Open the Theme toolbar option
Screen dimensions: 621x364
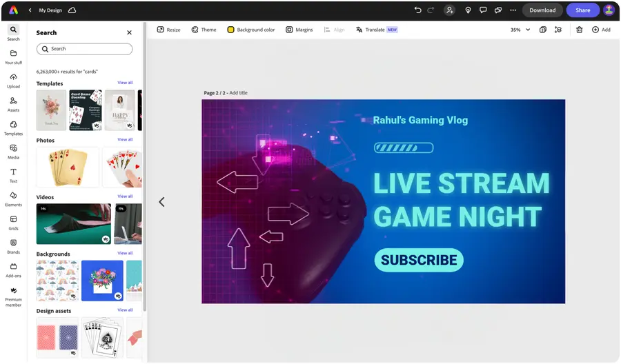click(x=204, y=30)
